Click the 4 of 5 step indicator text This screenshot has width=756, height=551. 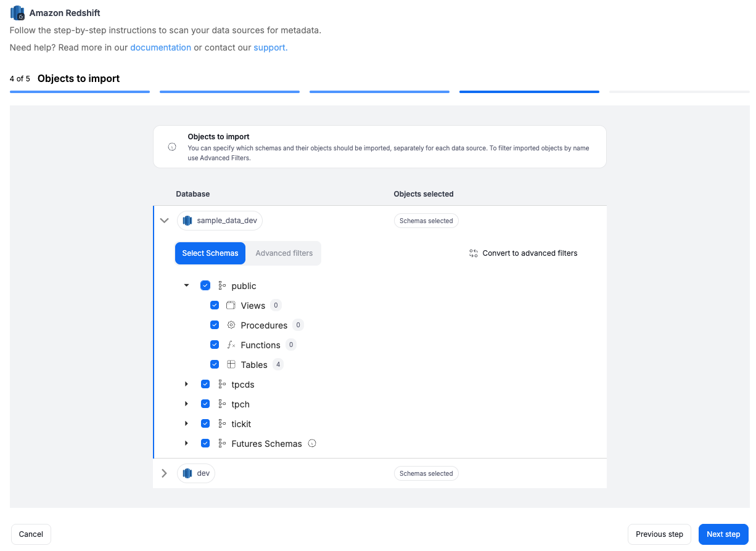coord(20,79)
